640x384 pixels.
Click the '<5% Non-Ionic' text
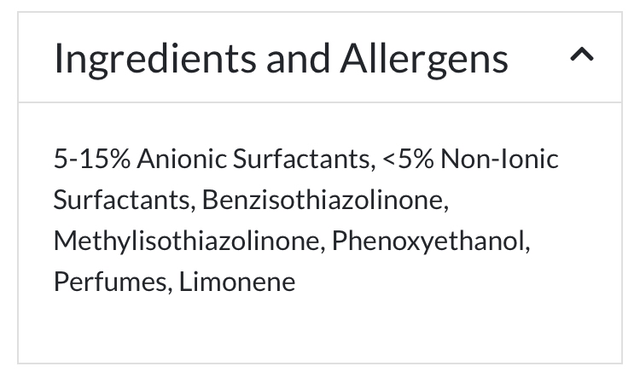471,159
